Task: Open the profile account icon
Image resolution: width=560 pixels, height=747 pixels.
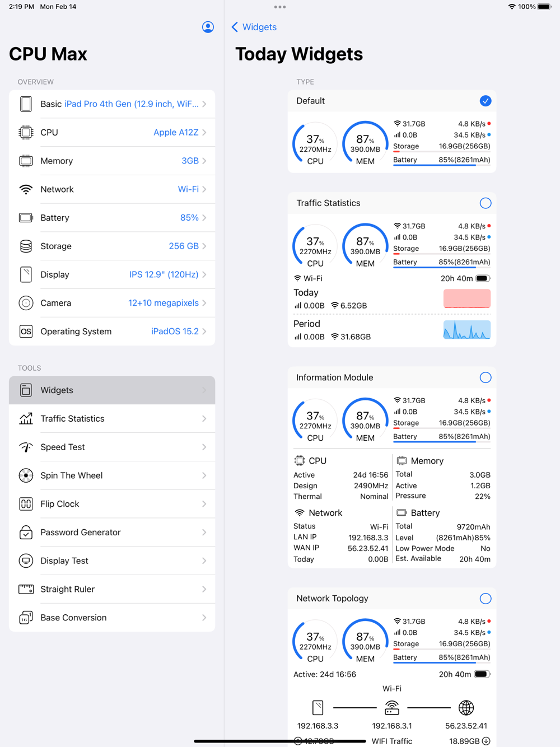Action: pos(208,27)
